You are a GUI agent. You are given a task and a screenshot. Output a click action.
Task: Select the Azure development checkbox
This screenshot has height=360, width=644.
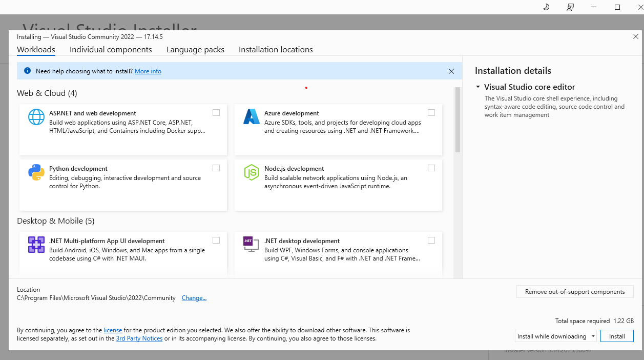point(431,113)
